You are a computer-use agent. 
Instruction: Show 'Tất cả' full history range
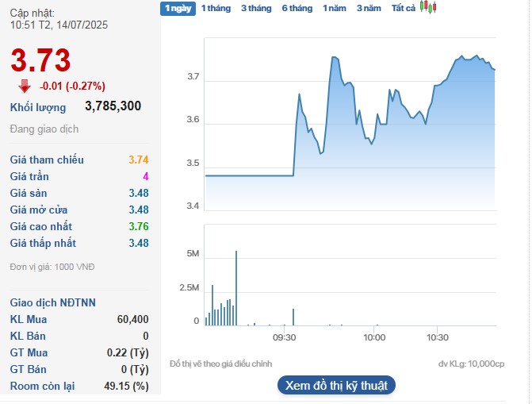pyautogui.click(x=403, y=8)
